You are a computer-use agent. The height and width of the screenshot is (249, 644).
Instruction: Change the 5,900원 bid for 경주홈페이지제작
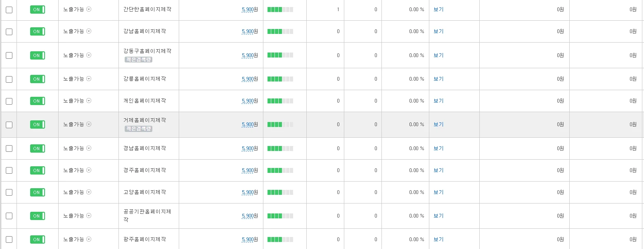coord(248,170)
